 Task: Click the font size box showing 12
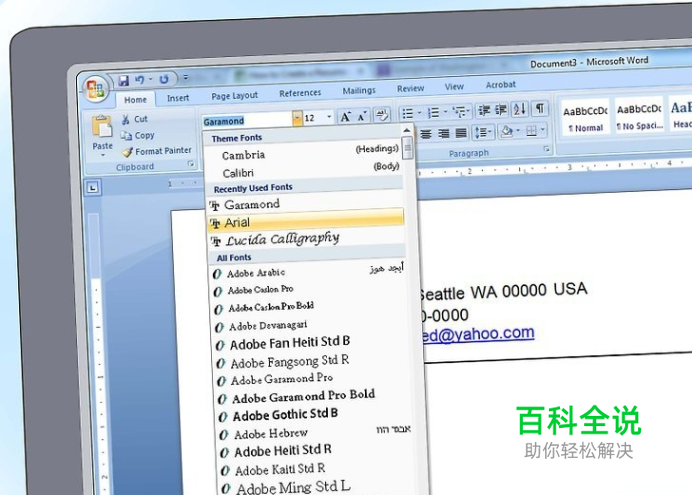point(315,118)
